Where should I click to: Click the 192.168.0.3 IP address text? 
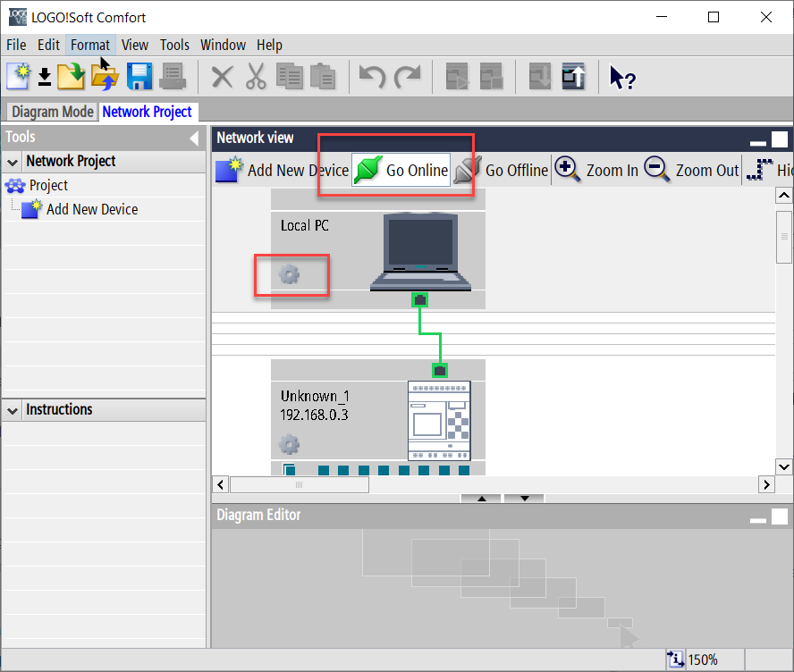[x=314, y=415]
